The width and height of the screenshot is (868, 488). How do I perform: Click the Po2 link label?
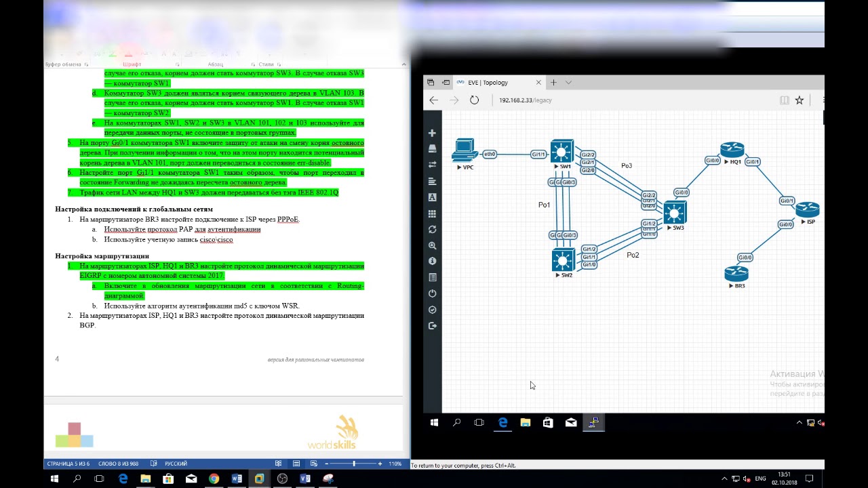point(633,256)
